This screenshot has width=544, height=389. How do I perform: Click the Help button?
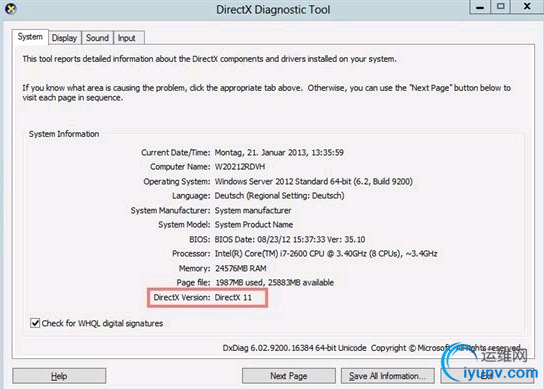pos(59,376)
